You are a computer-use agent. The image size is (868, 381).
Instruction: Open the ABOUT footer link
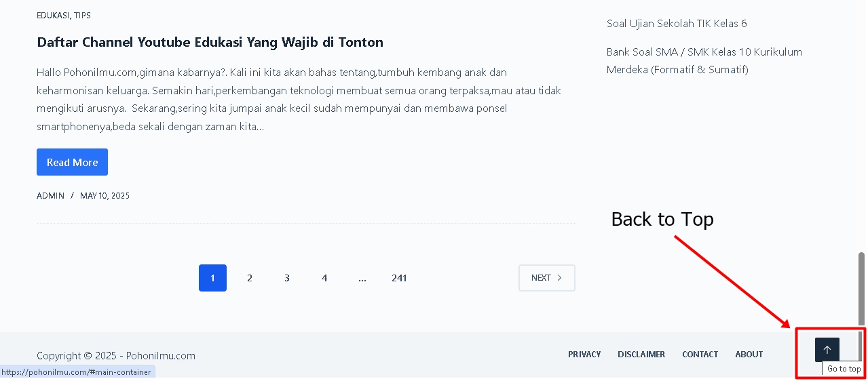pos(749,354)
